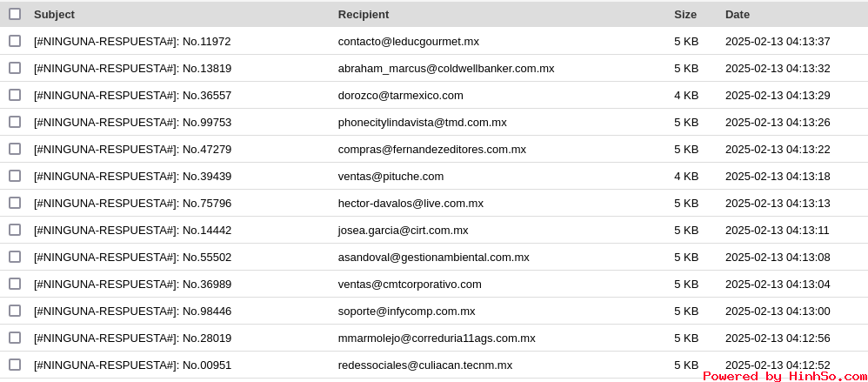Viewport: 868px width, 382px height.
Task: Tick the select-all checkbox in header
Action: [15, 14]
